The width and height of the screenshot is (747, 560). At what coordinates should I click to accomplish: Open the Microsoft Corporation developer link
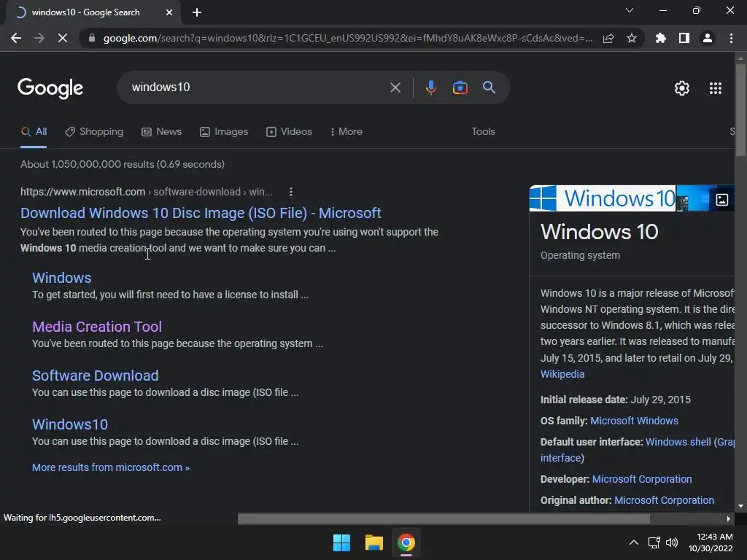pos(642,479)
